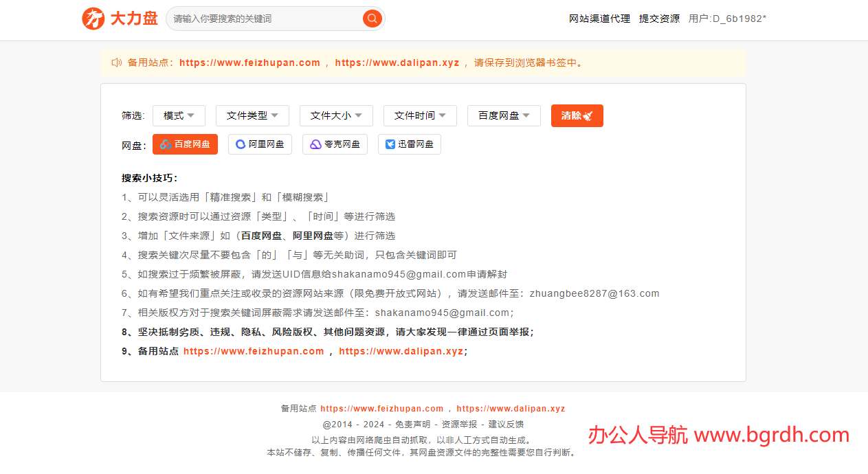This screenshot has width=868, height=474.
Task: Open the 文件类型 dropdown
Action: point(252,115)
